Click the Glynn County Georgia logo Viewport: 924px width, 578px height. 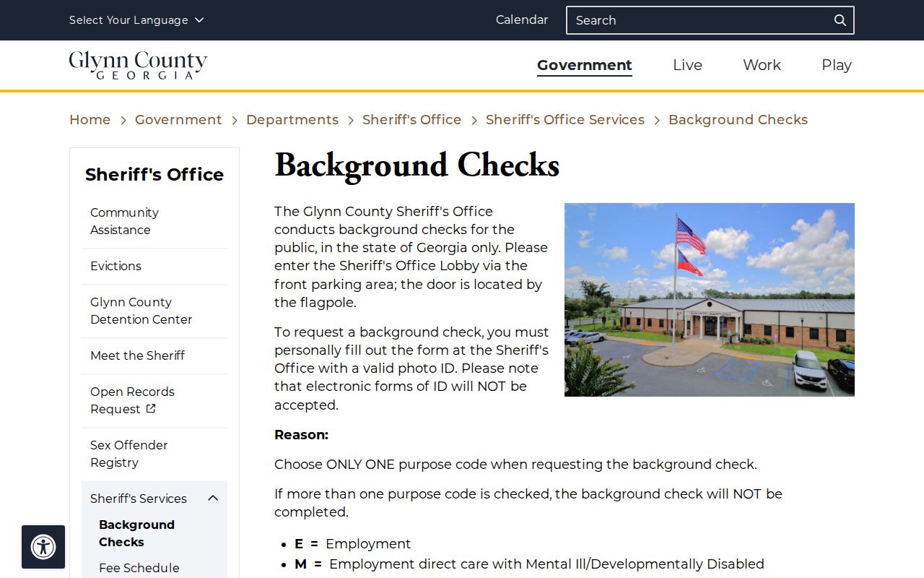coord(138,65)
